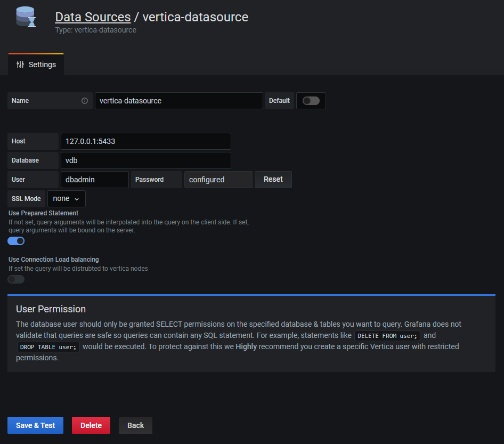Click the Save & Test button
The image size is (504, 444).
point(35,425)
